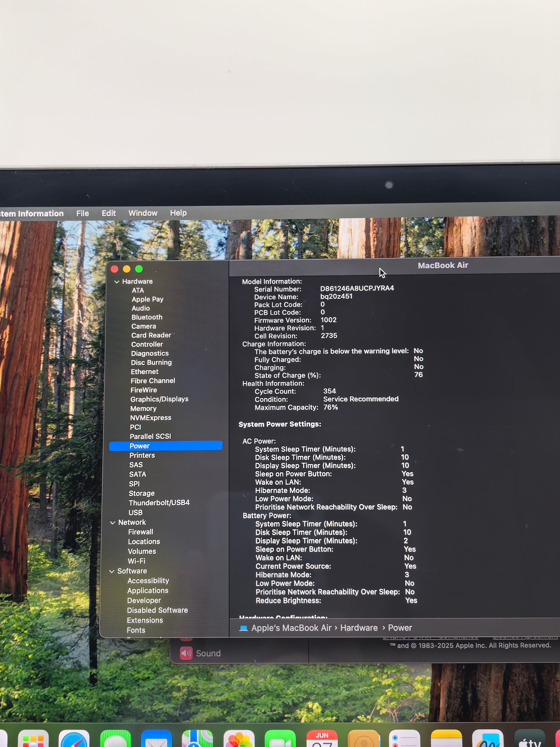The image size is (560, 747).
Task: Collapse the Hardware section chevron
Action: (117, 282)
